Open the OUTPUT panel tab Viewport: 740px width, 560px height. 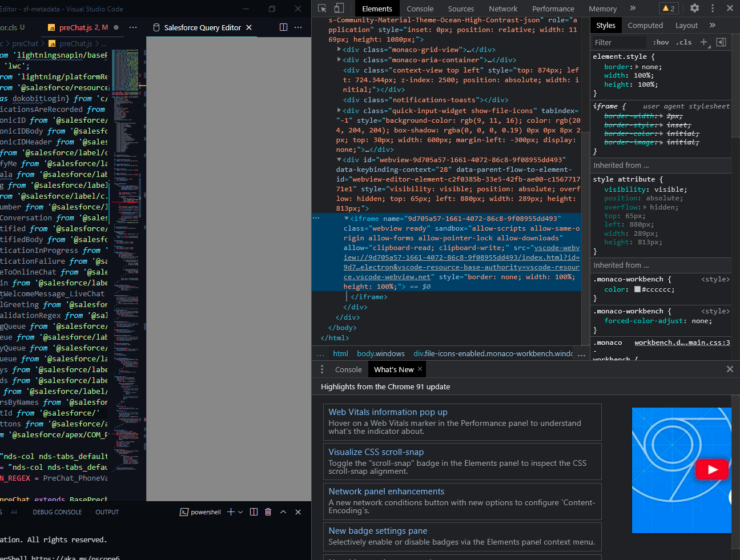(x=107, y=512)
